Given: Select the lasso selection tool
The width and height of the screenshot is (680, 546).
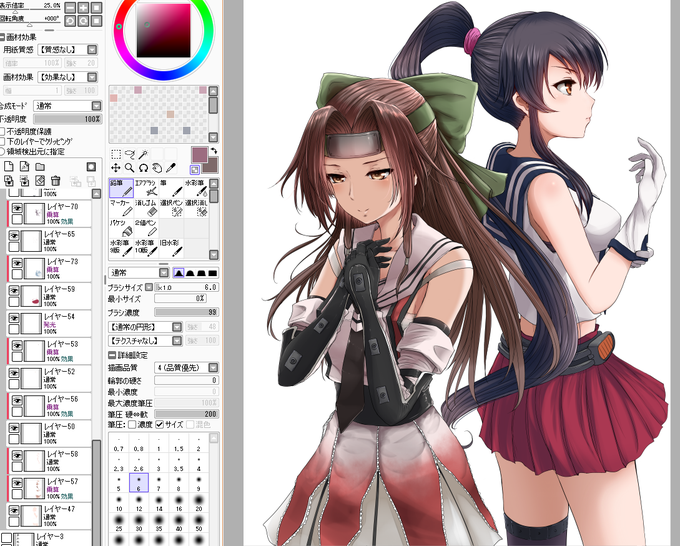Looking at the screenshot, I should pos(129,154).
